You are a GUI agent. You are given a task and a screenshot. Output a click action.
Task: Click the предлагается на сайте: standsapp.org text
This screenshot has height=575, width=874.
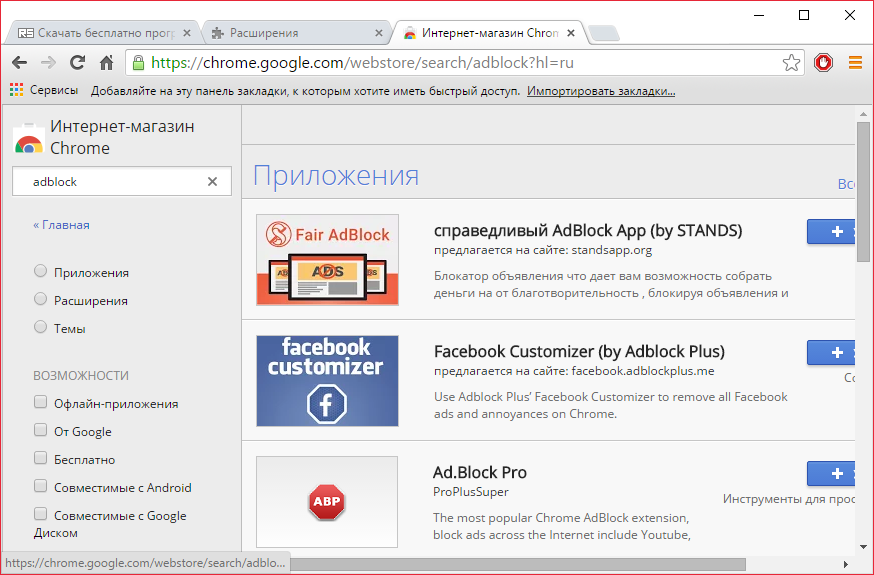point(543,250)
